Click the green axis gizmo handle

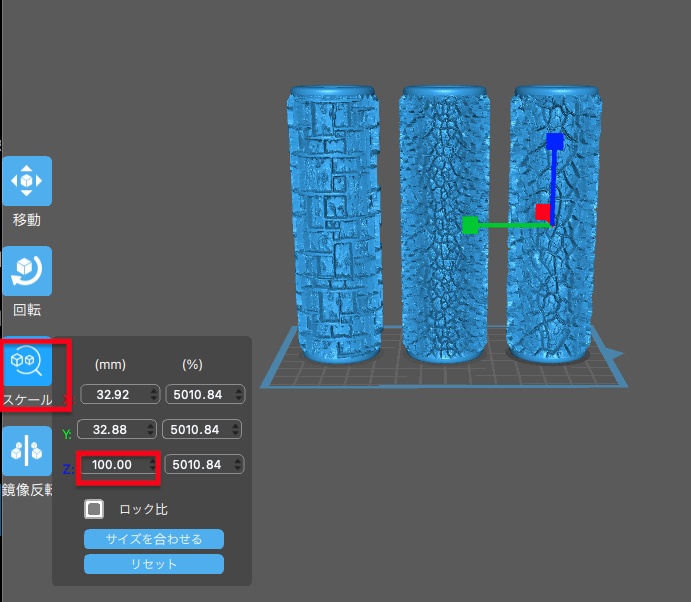tap(470, 225)
